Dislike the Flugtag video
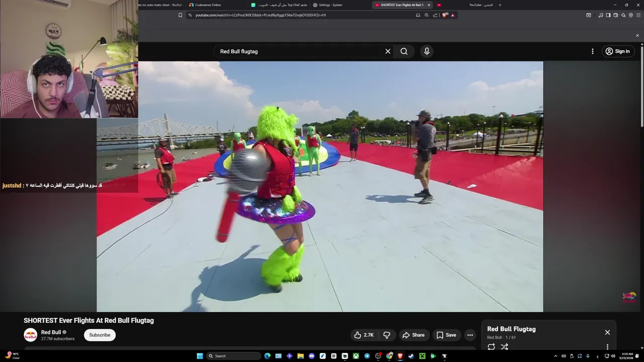The height and width of the screenshot is (362, 644). [x=386, y=335]
